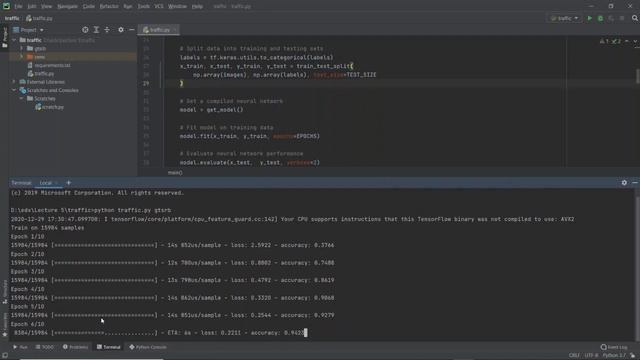Open the Code menu

pyautogui.click(x=89, y=7)
